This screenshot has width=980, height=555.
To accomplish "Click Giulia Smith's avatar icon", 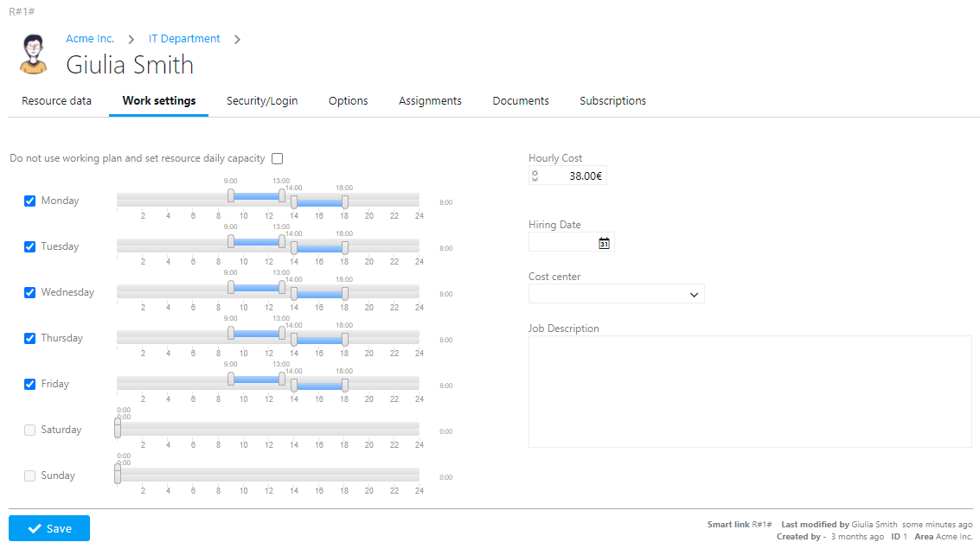I will coord(35,54).
